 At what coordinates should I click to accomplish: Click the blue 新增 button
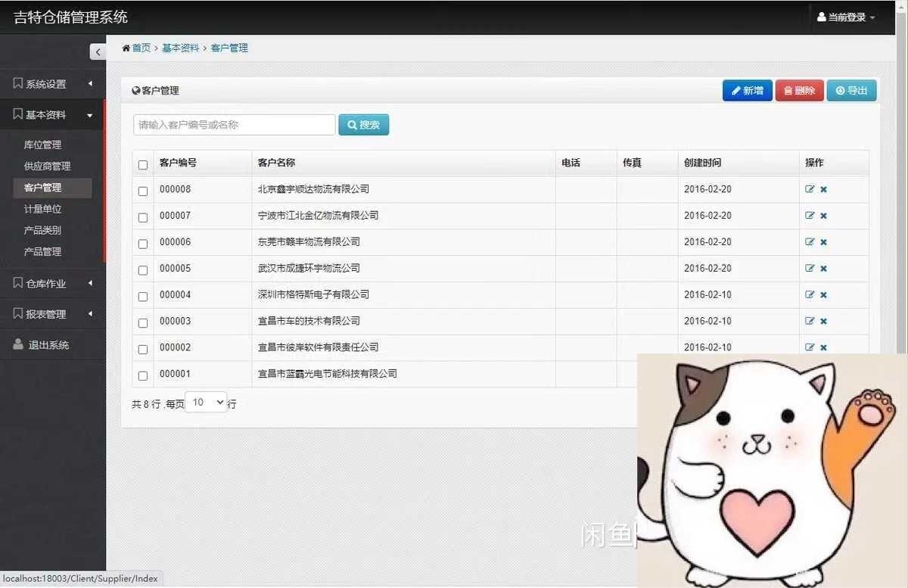(748, 91)
